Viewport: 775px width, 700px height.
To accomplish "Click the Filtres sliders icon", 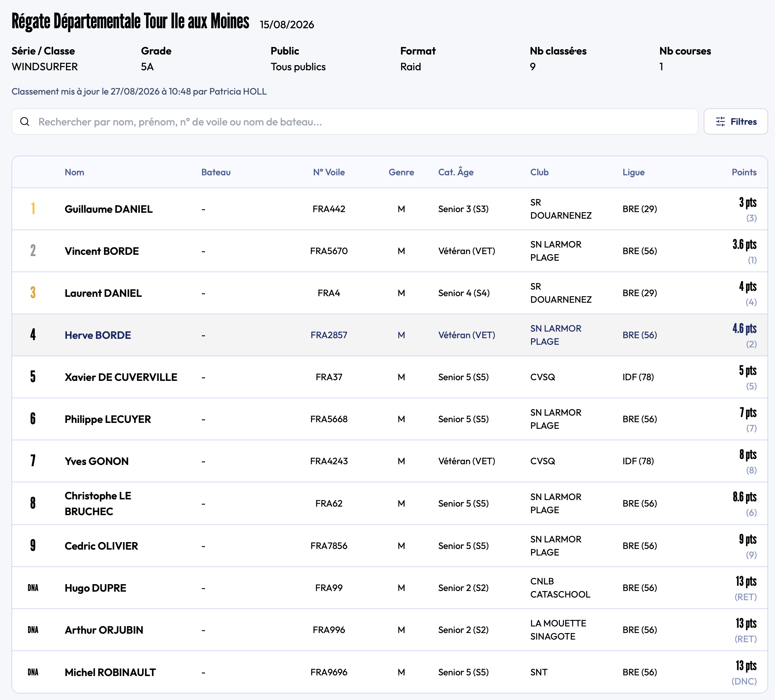I will [x=720, y=121].
